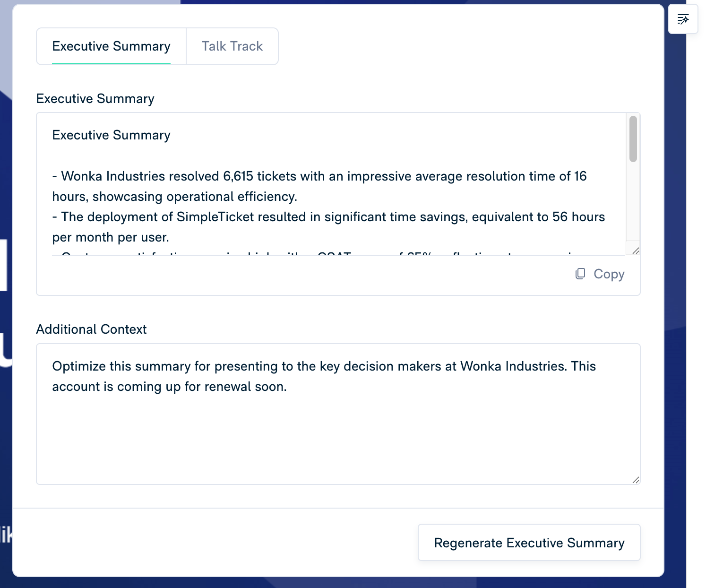706x588 pixels.
Task: Click the Additional Context resize handle
Action: coord(636,480)
